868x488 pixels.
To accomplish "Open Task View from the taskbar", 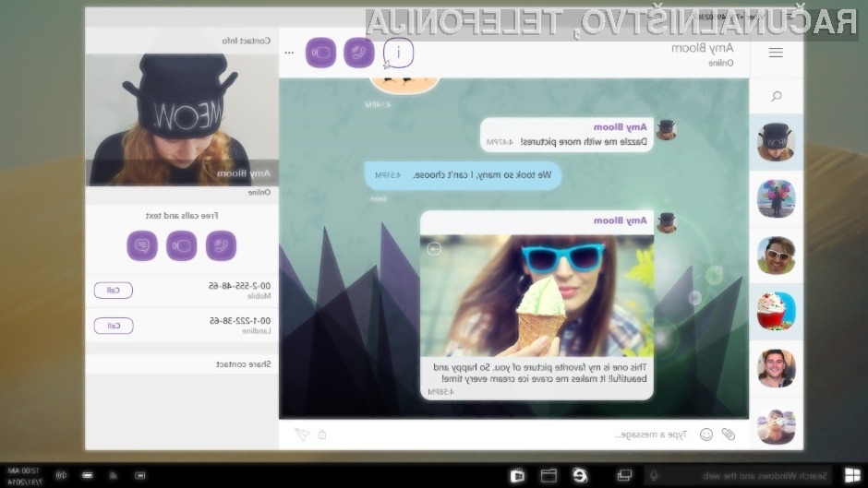I will pos(624,475).
